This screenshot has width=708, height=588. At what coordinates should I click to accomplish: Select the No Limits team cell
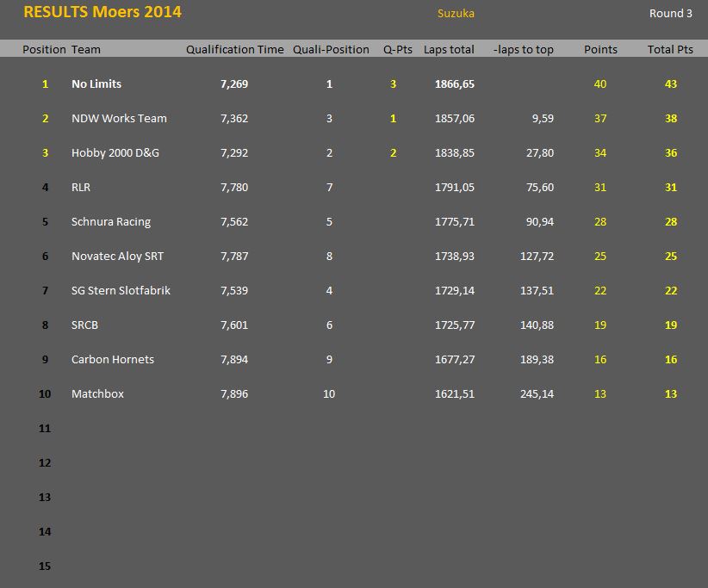click(96, 84)
